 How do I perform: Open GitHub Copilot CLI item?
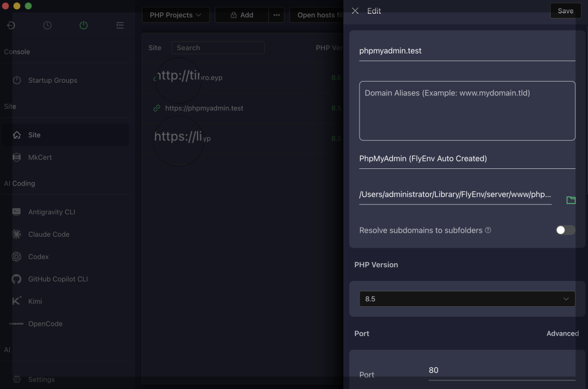[x=65, y=279]
